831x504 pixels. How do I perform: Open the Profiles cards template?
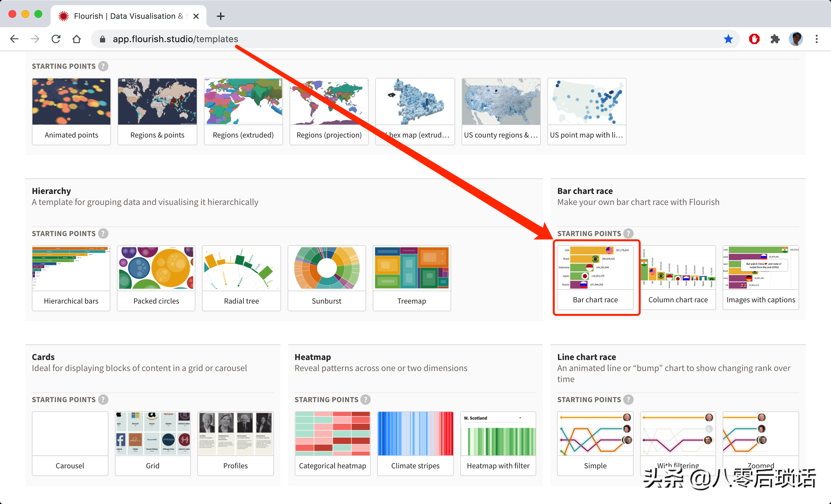(235, 443)
